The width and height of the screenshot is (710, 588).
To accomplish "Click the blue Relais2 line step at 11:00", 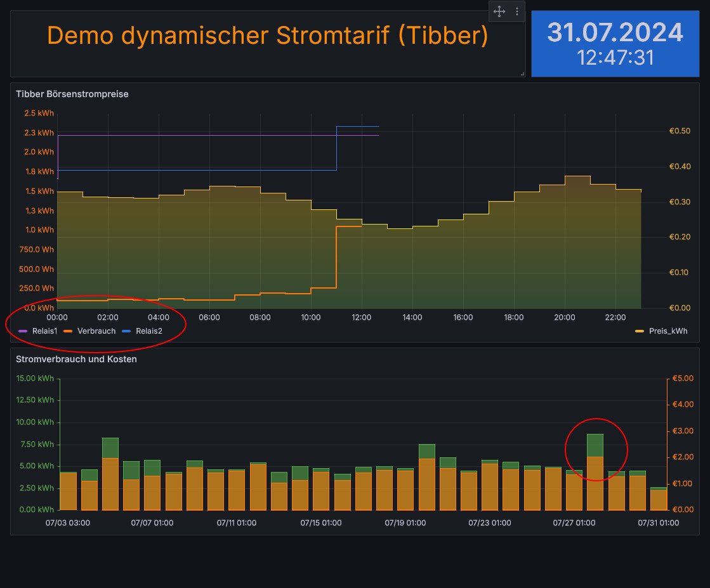I will click(x=337, y=148).
